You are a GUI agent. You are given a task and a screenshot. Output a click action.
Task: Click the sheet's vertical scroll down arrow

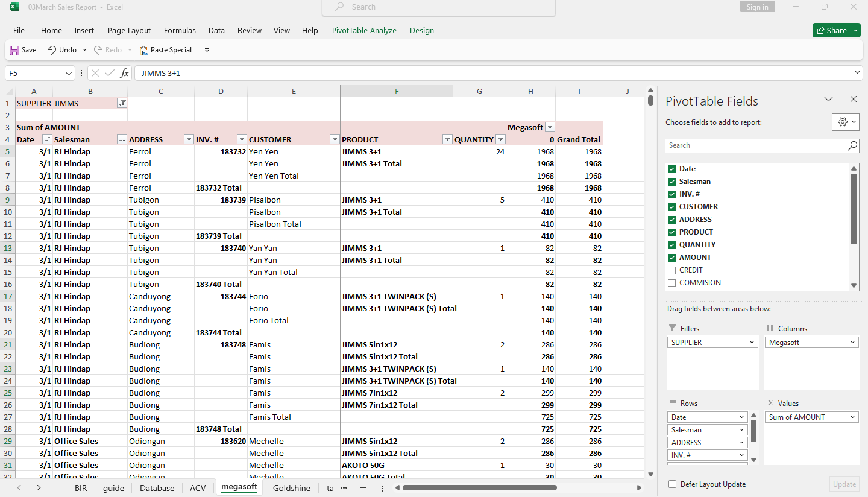point(650,475)
